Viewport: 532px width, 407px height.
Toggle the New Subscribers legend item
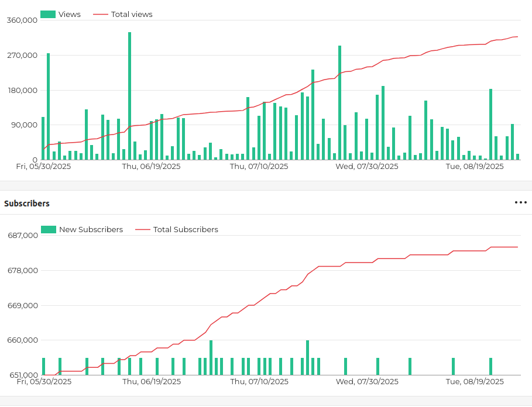[x=82, y=229]
